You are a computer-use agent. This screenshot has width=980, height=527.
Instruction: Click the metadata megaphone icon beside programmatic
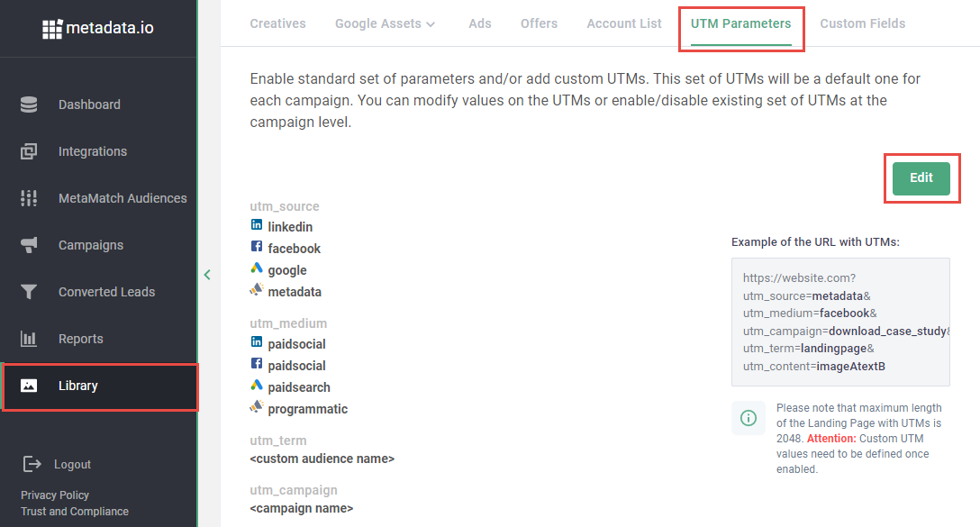tap(256, 408)
